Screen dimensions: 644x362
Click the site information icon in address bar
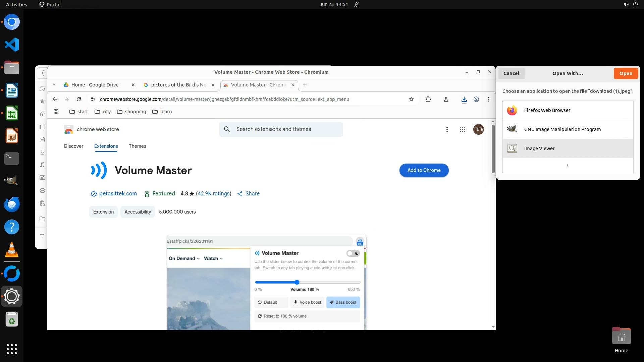pos(93,99)
